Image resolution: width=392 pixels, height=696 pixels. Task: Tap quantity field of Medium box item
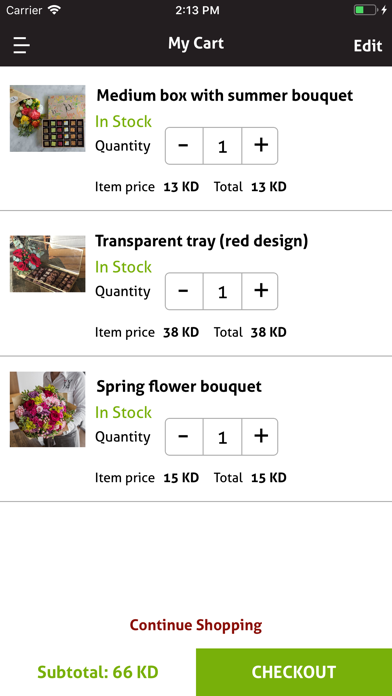[222, 146]
